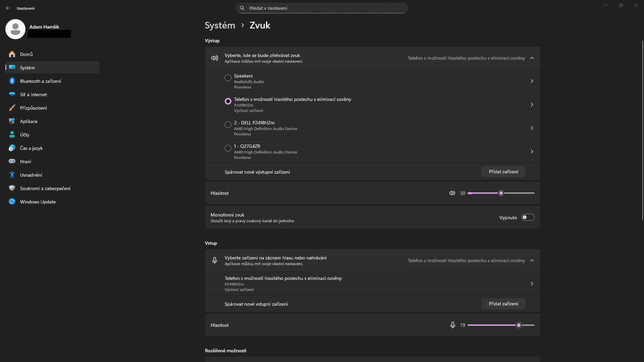Click Přidat zařízení for input devices
Screen dimensions: 644x362
coord(503,304)
